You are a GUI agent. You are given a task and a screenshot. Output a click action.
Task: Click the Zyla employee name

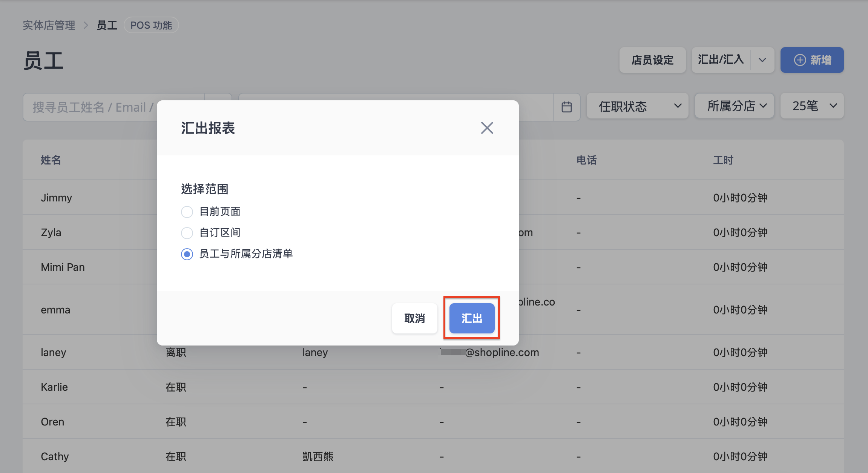[x=51, y=232]
